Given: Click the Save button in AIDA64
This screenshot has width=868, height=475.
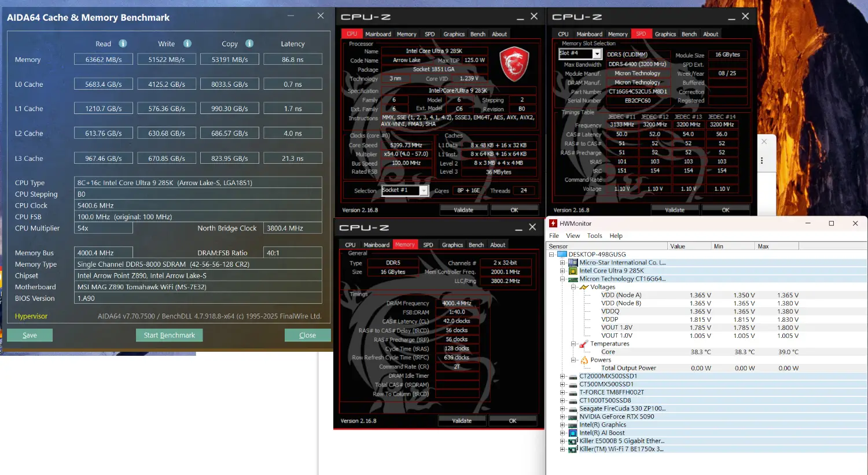Looking at the screenshot, I should click(30, 335).
